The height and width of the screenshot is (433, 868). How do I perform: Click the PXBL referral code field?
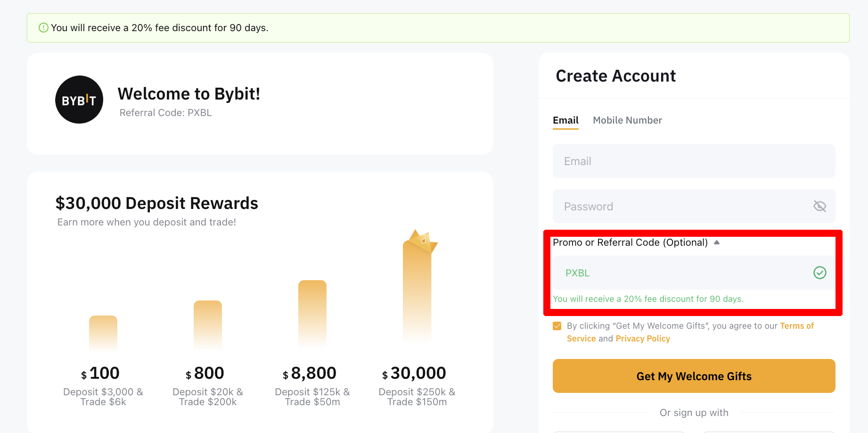coord(694,273)
